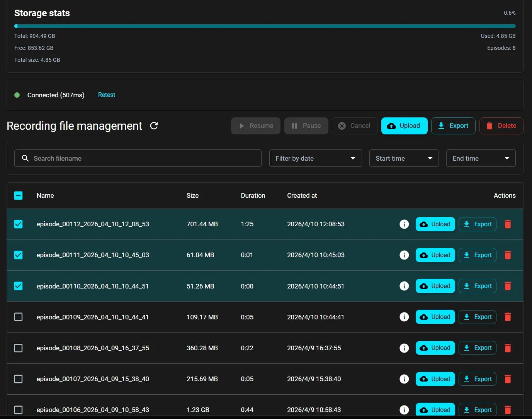Show info for episode_00112 recording
532x419 pixels.
click(404, 224)
